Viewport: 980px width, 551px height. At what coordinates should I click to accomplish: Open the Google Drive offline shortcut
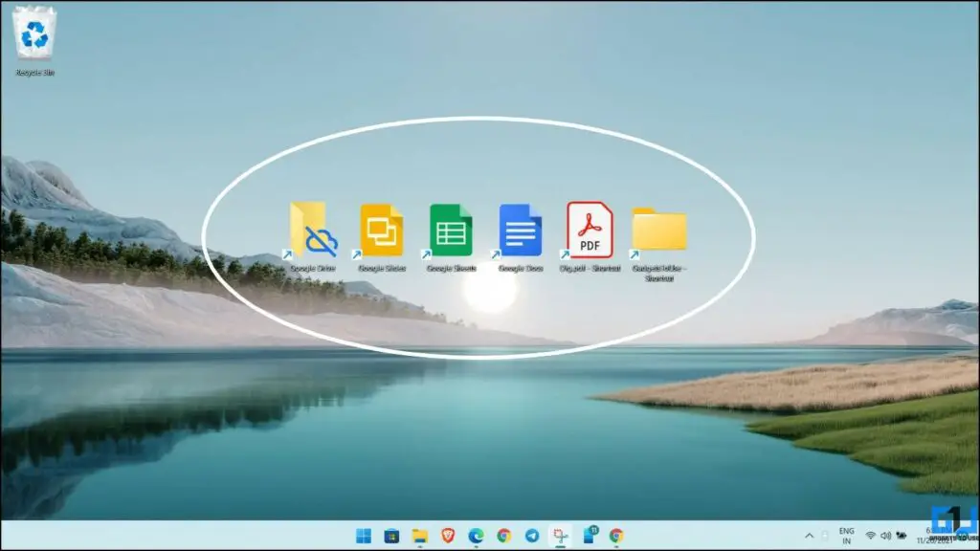[x=312, y=230]
